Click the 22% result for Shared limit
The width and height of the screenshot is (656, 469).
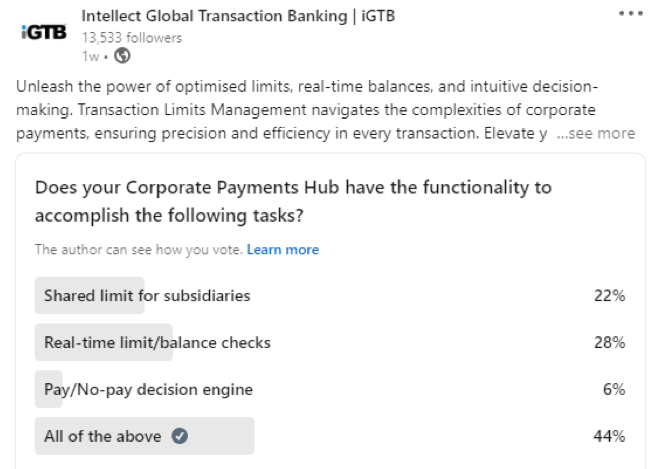click(x=610, y=295)
